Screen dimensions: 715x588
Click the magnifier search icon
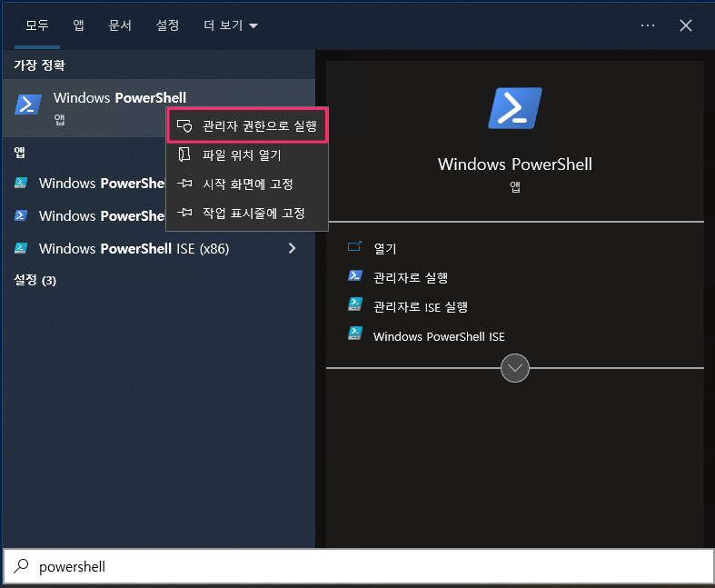tap(21, 566)
